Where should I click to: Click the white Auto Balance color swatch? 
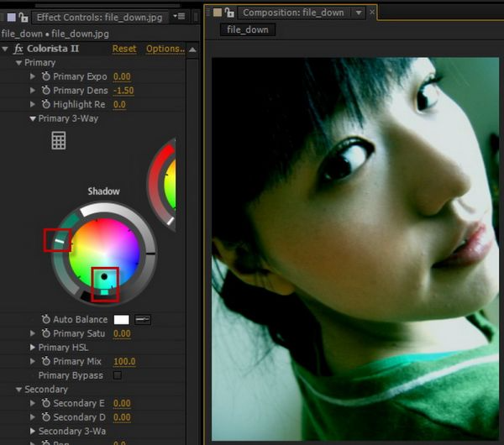point(122,320)
